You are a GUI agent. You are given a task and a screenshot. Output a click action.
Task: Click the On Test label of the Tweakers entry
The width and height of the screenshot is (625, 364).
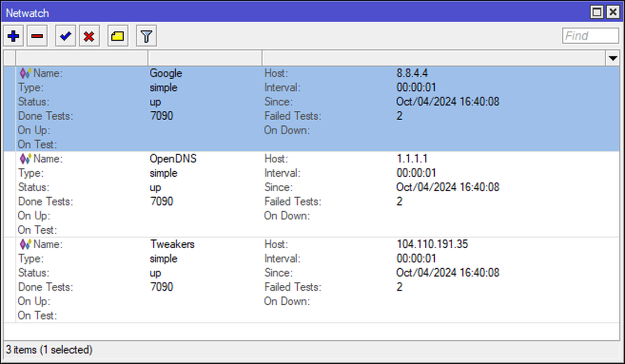click(x=37, y=315)
